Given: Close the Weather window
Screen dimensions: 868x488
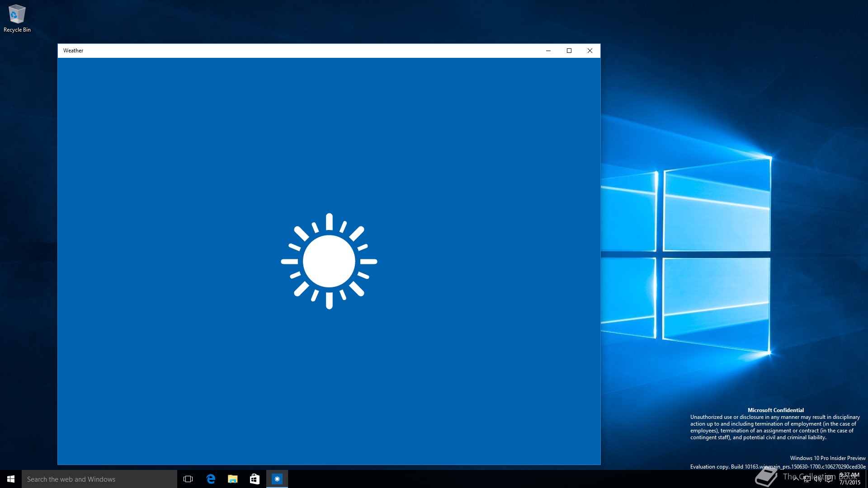Looking at the screenshot, I should pyautogui.click(x=590, y=51).
